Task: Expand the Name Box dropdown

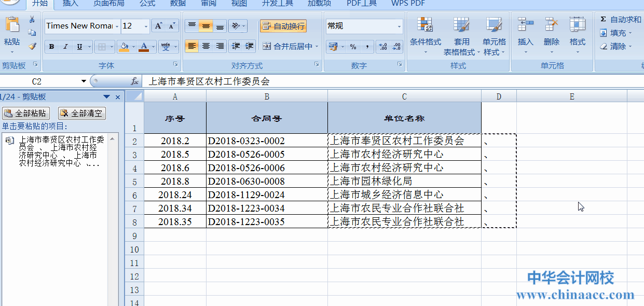Action: 84,81
